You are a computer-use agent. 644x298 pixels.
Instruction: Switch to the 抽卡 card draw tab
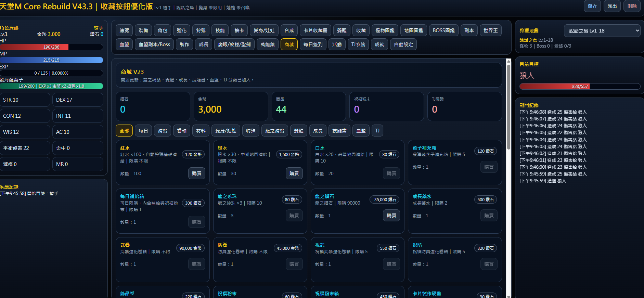coord(239,30)
